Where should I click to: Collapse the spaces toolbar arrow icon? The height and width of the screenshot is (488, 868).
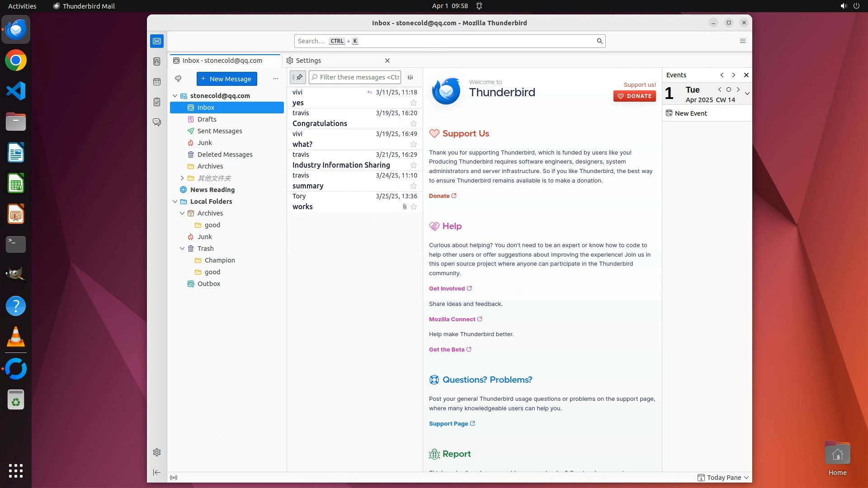[157, 472]
